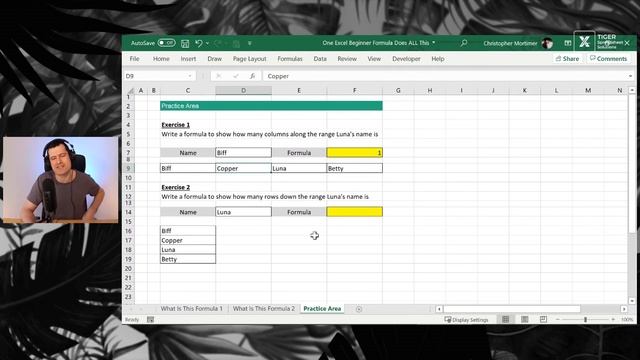Click the Redo arrow icon
This screenshot has height=360, width=640.
pyautogui.click(x=218, y=43)
